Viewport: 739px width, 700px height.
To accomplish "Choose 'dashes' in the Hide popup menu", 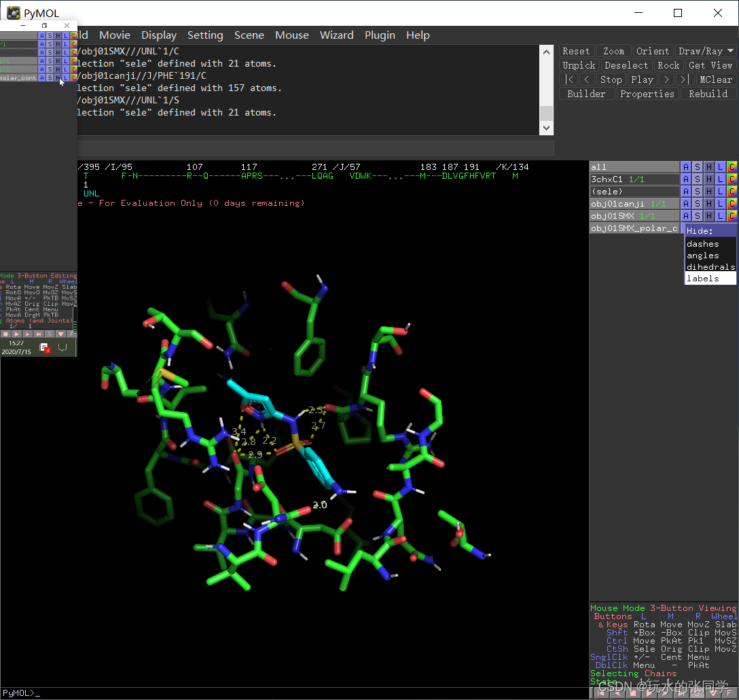I will pyautogui.click(x=710, y=244).
